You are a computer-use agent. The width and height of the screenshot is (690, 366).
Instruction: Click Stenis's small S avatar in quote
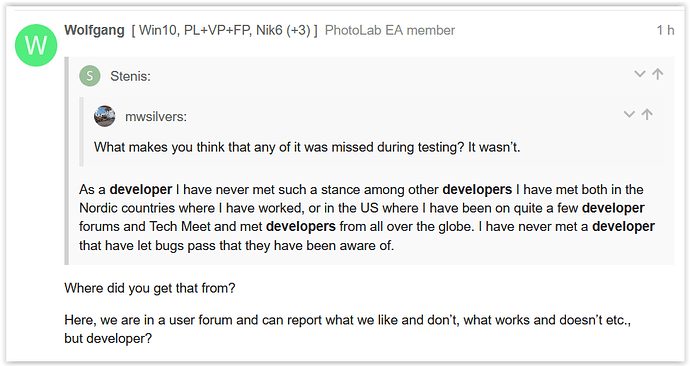(90, 76)
